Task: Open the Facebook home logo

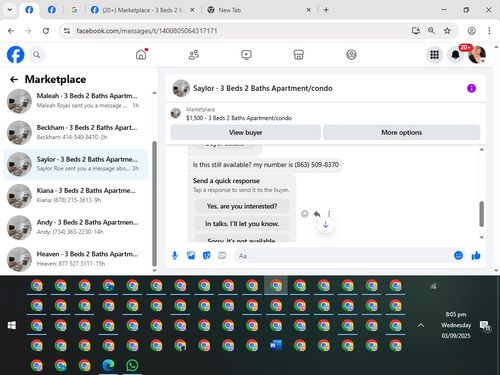Action: (x=16, y=55)
